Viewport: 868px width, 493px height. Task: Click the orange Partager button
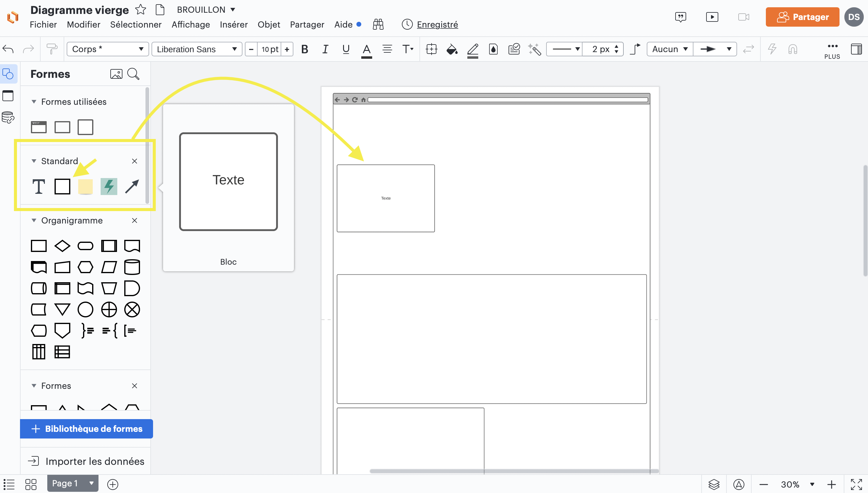(802, 17)
